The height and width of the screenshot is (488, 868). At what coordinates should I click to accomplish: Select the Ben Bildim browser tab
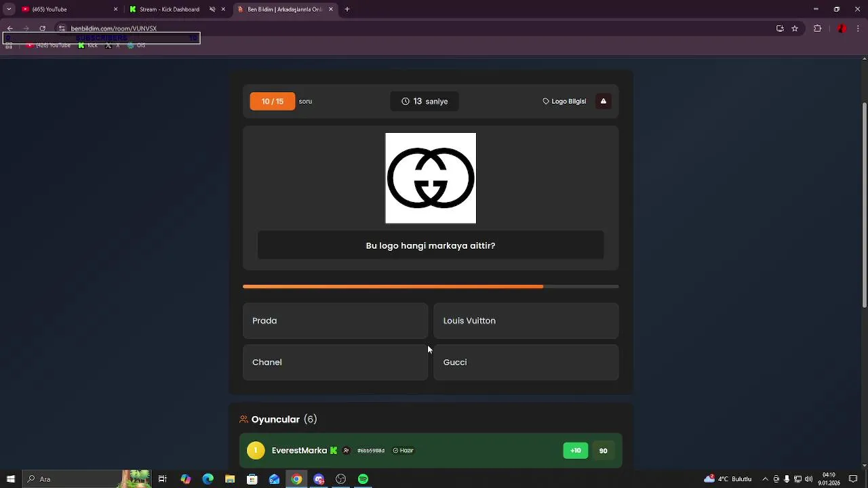coord(285,9)
